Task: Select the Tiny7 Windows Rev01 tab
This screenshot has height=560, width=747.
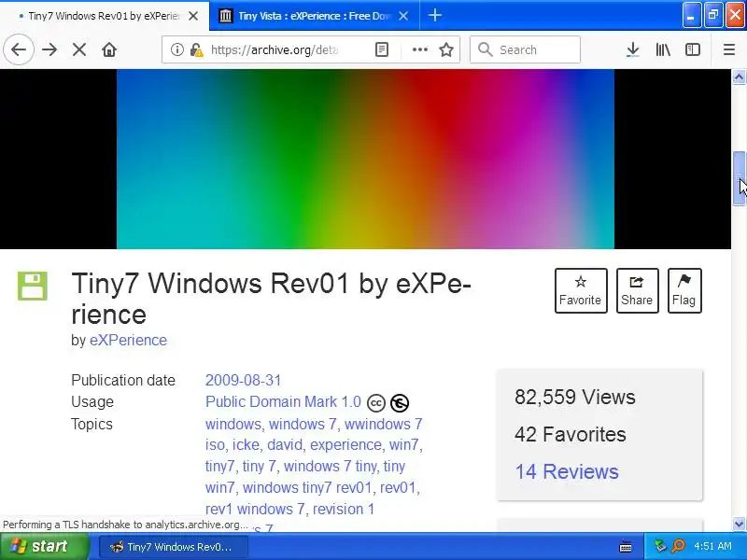Action: [105, 16]
